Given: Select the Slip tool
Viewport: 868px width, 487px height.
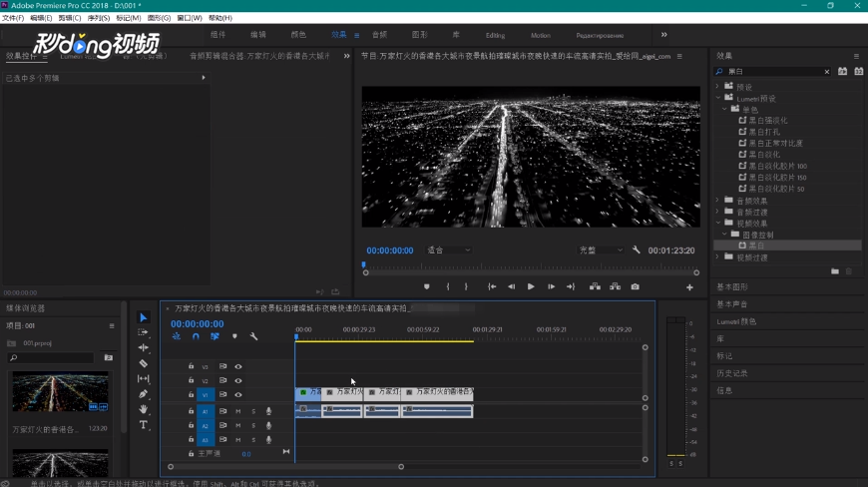Looking at the screenshot, I should pos(144,378).
